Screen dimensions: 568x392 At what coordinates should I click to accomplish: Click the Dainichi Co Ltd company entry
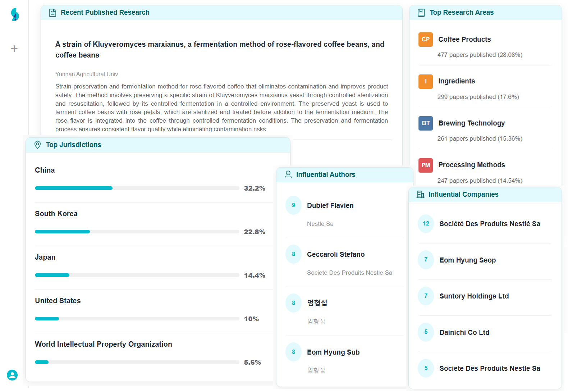pos(464,333)
